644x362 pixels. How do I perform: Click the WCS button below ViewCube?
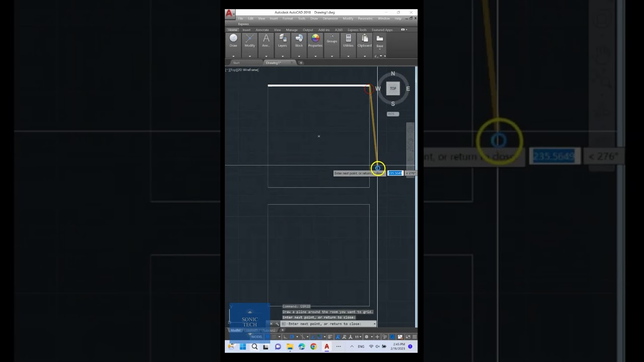point(393,114)
